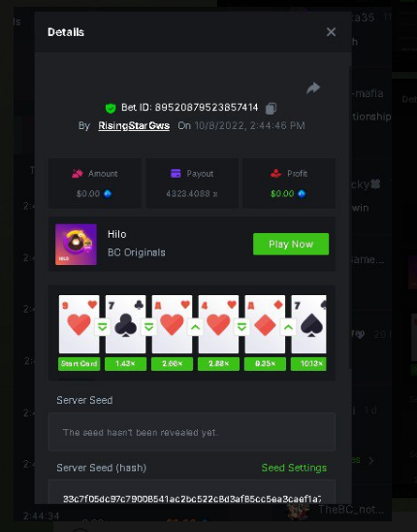
Task: Click the green verified shield icon
Action: coord(111,108)
